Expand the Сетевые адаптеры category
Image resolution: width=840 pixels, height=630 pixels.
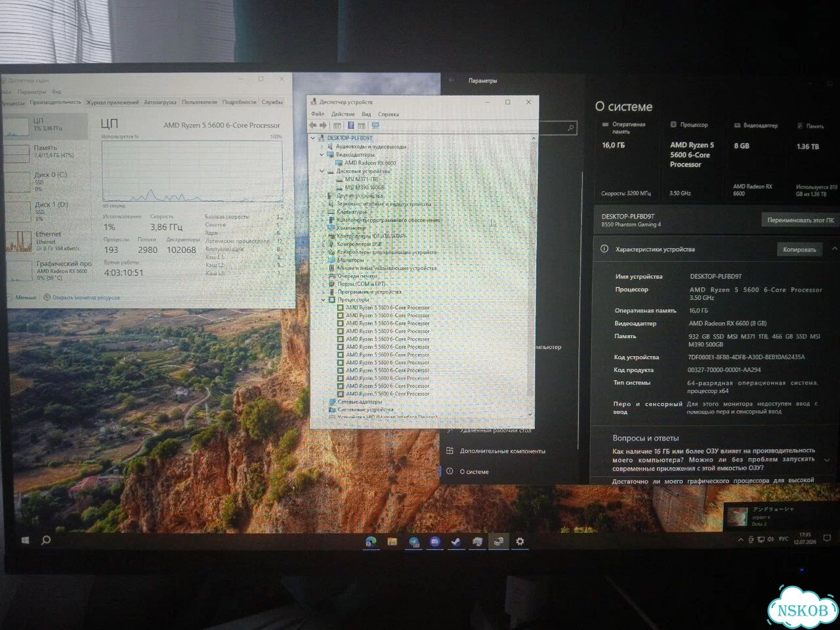[x=323, y=402]
